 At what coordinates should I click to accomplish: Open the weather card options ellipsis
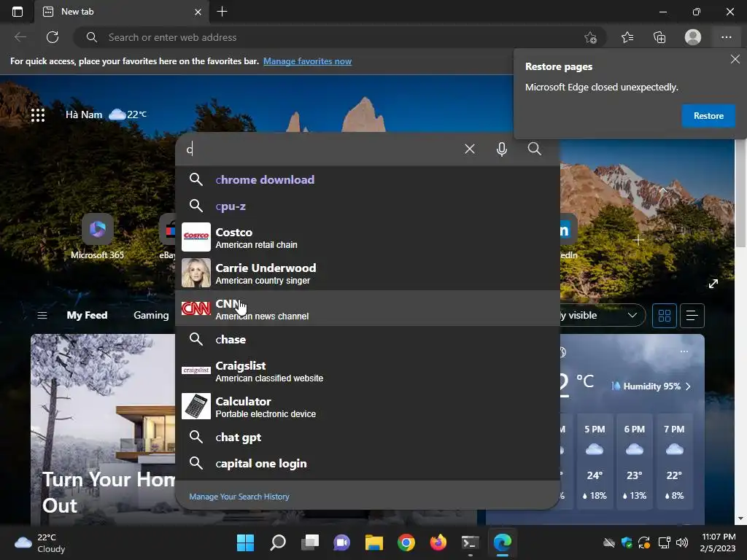pos(684,351)
